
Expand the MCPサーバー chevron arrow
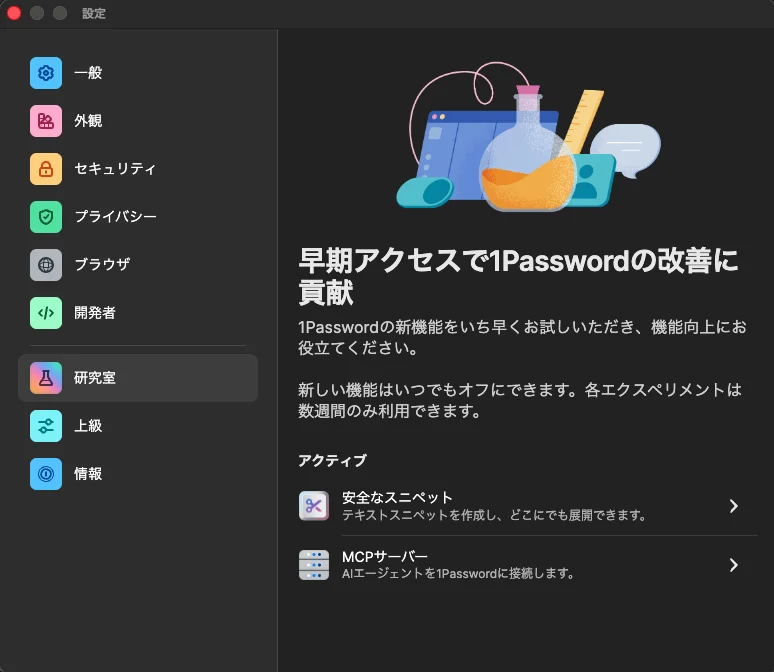[x=734, y=565]
